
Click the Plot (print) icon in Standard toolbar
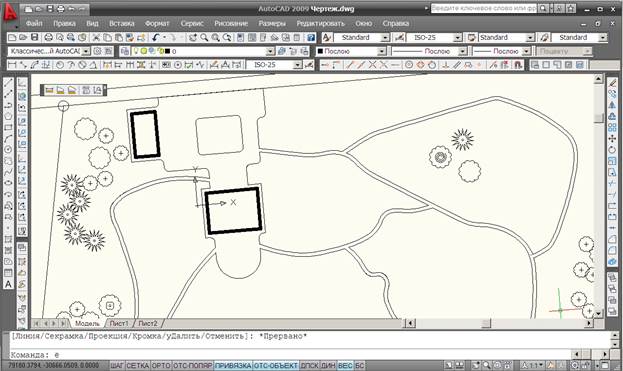(48, 37)
